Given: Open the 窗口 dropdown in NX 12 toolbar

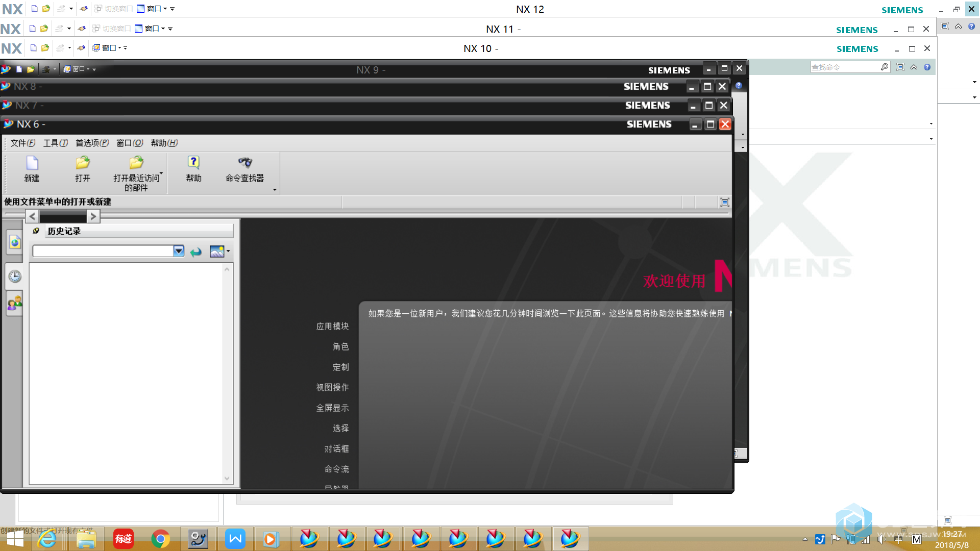Looking at the screenshot, I should tap(152, 9).
